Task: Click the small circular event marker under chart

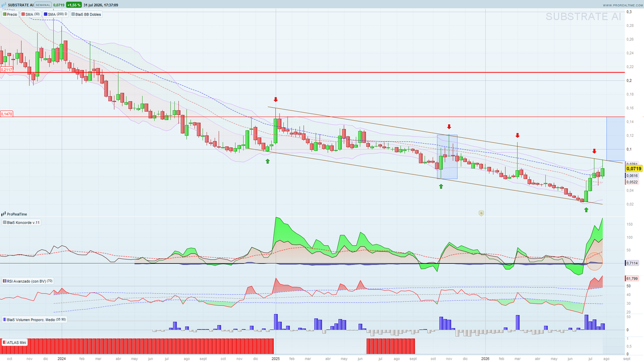Action: [481, 213]
